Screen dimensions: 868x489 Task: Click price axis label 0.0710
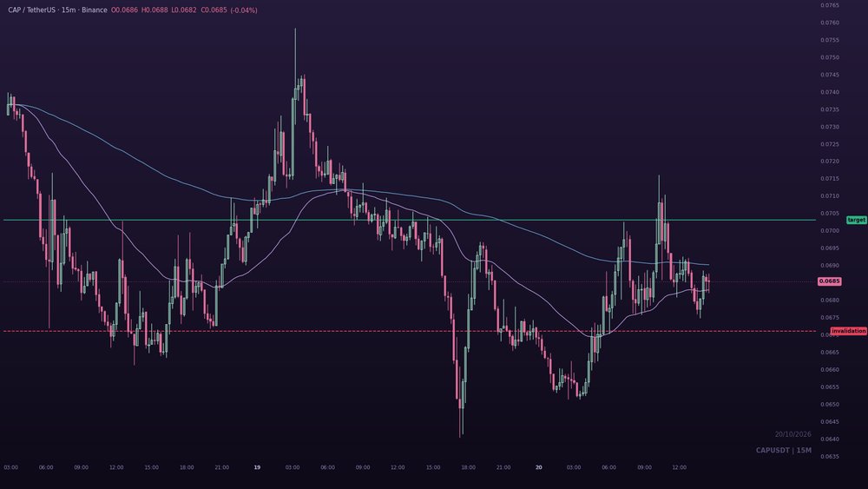click(x=830, y=196)
